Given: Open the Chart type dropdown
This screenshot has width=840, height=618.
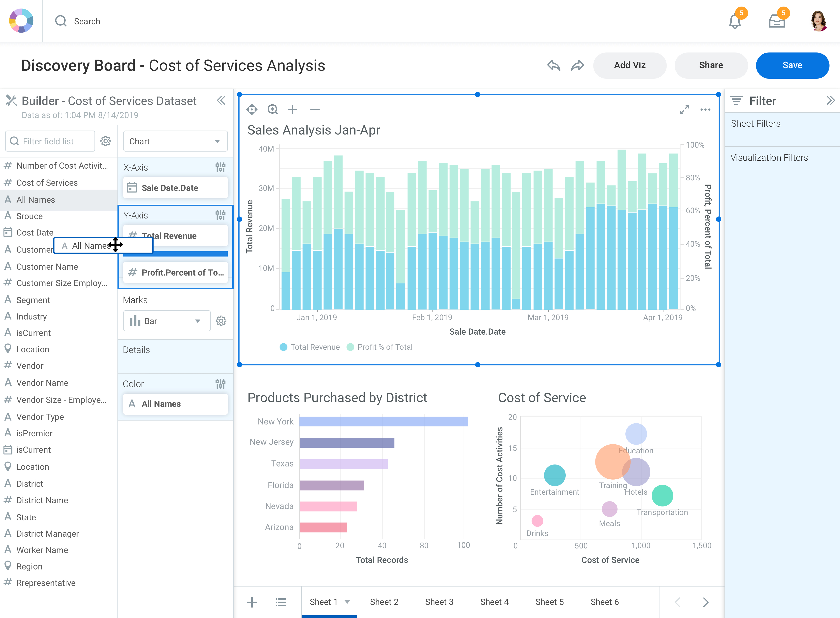Looking at the screenshot, I should click(175, 141).
